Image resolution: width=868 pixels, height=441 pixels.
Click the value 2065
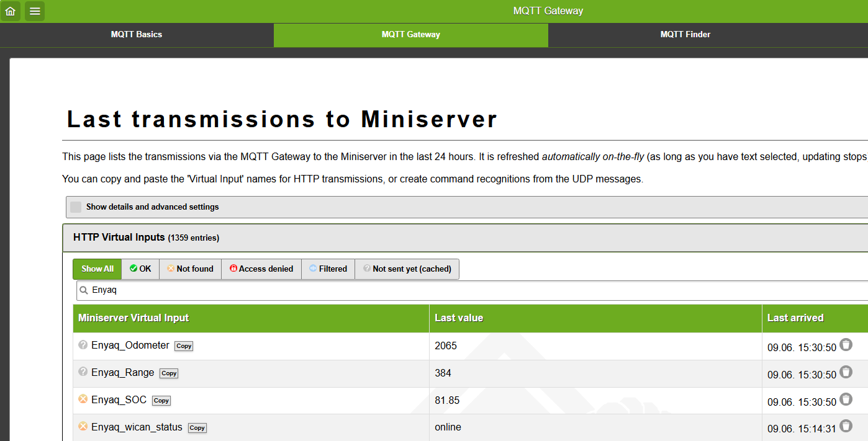(446, 345)
